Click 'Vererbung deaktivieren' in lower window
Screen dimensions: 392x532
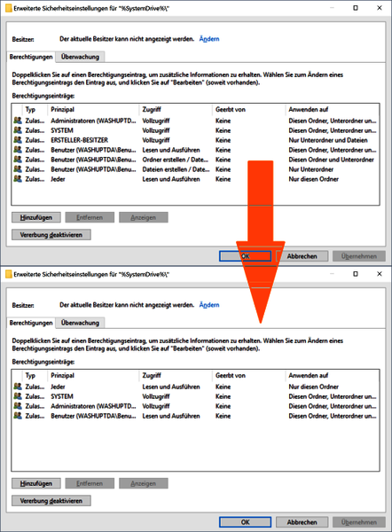(x=51, y=501)
